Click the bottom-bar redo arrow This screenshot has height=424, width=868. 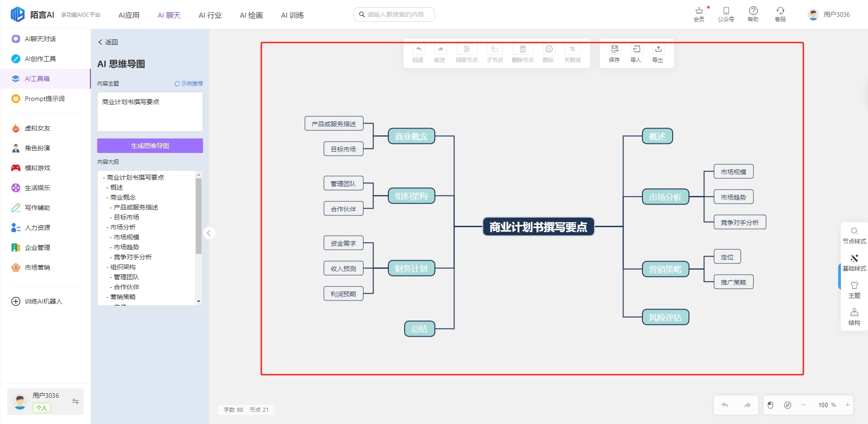747,405
